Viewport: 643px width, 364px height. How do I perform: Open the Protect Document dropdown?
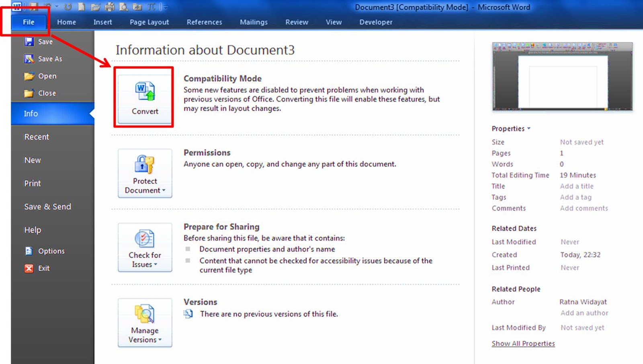(145, 173)
